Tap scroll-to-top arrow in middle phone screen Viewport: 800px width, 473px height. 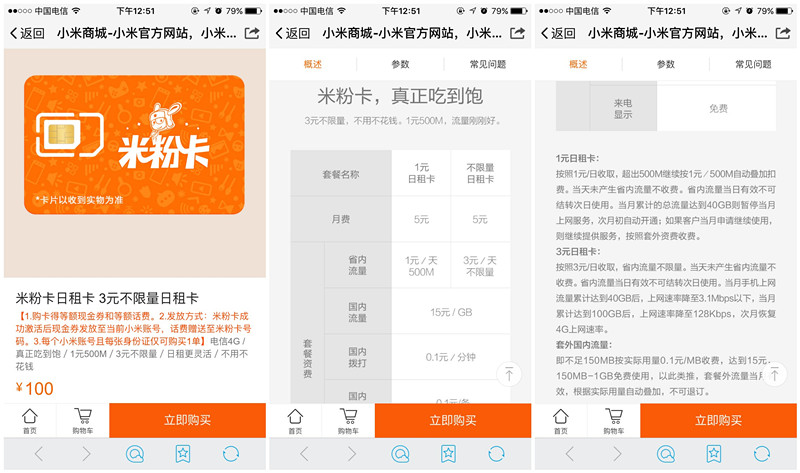(509, 374)
